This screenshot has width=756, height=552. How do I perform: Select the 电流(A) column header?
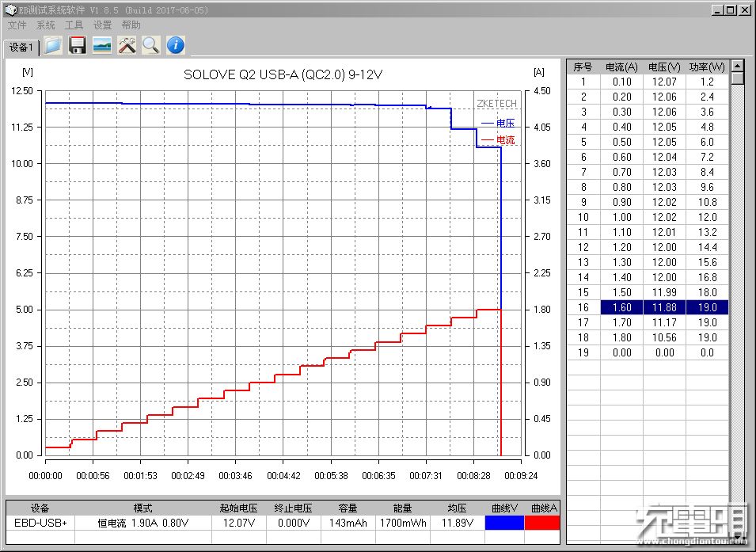[621, 67]
